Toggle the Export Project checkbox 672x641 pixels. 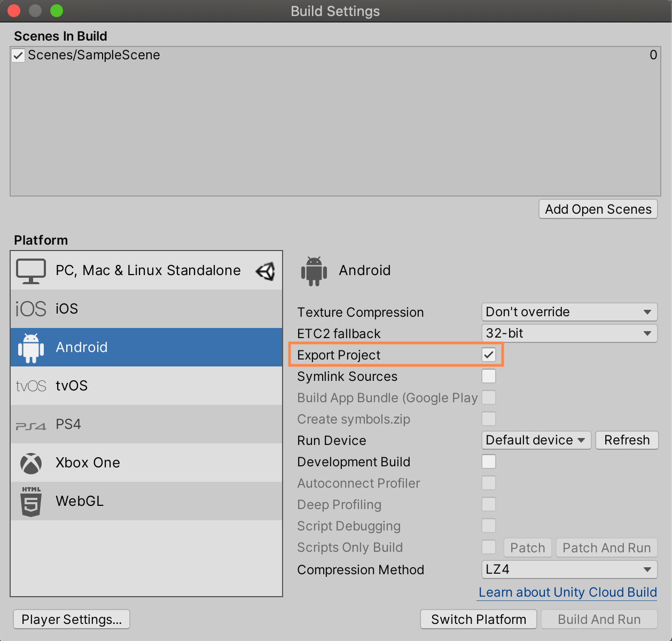tap(489, 355)
